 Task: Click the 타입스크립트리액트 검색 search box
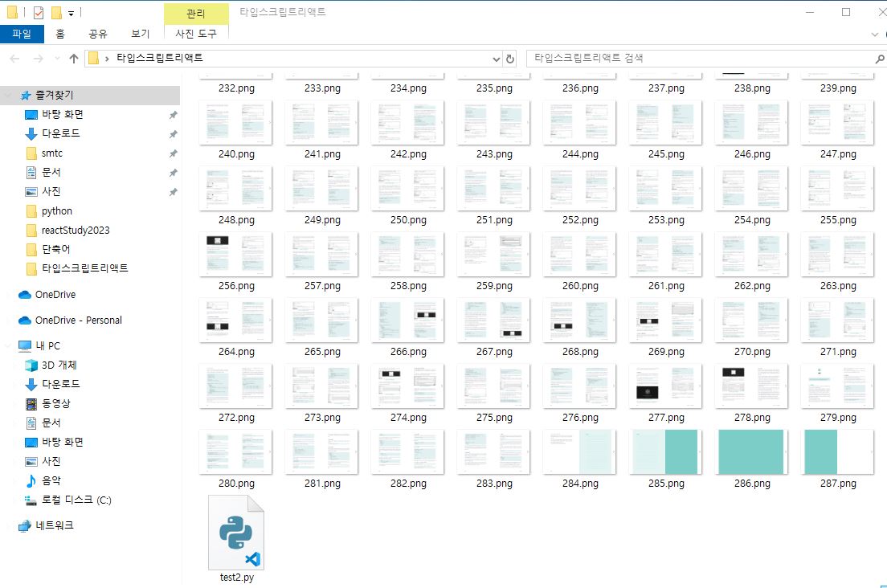pyautogui.click(x=699, y=59)
